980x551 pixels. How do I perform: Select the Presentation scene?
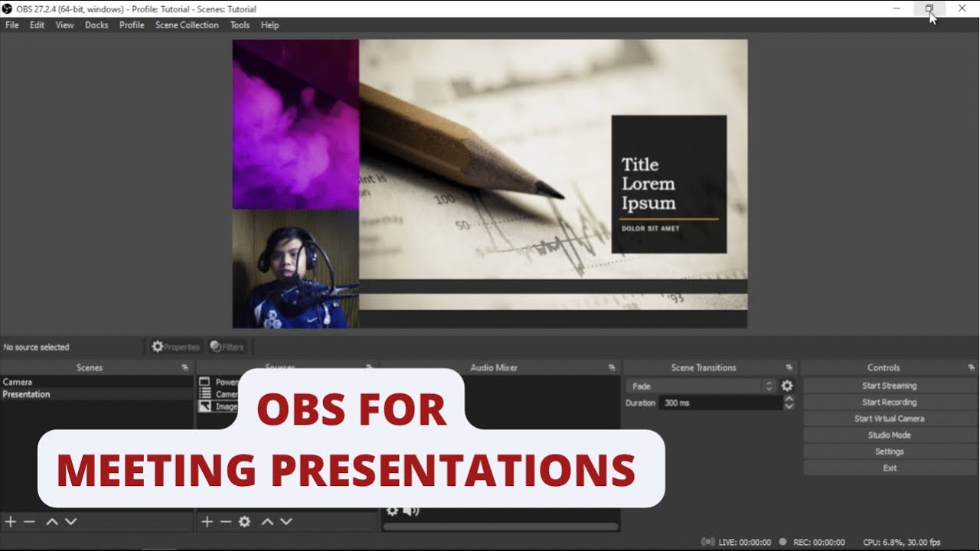pyautogui.click(x=96, y=394)
